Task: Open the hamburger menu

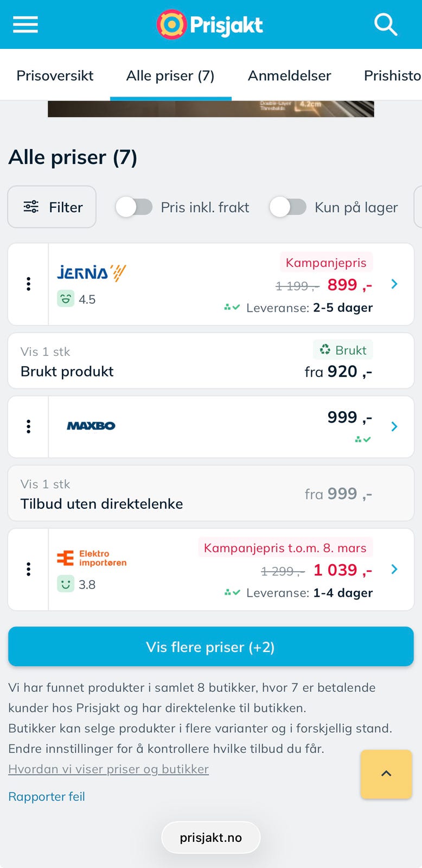Action: [25, 24]
